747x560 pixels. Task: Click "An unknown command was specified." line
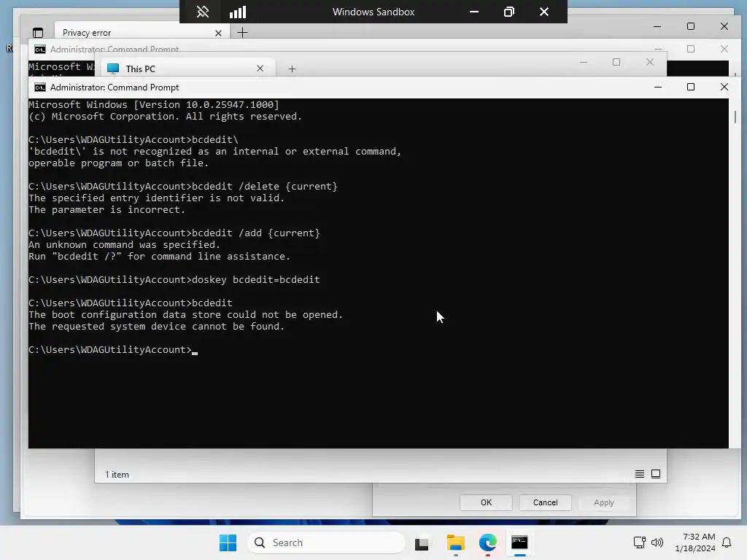(x=124, y=245)
